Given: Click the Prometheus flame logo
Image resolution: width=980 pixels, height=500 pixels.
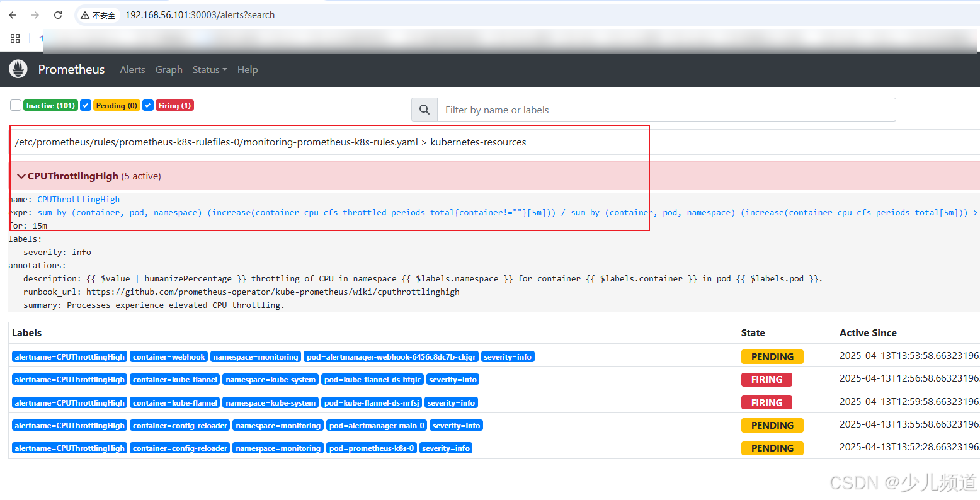Looking at the screenshot, I should point(18,69).
